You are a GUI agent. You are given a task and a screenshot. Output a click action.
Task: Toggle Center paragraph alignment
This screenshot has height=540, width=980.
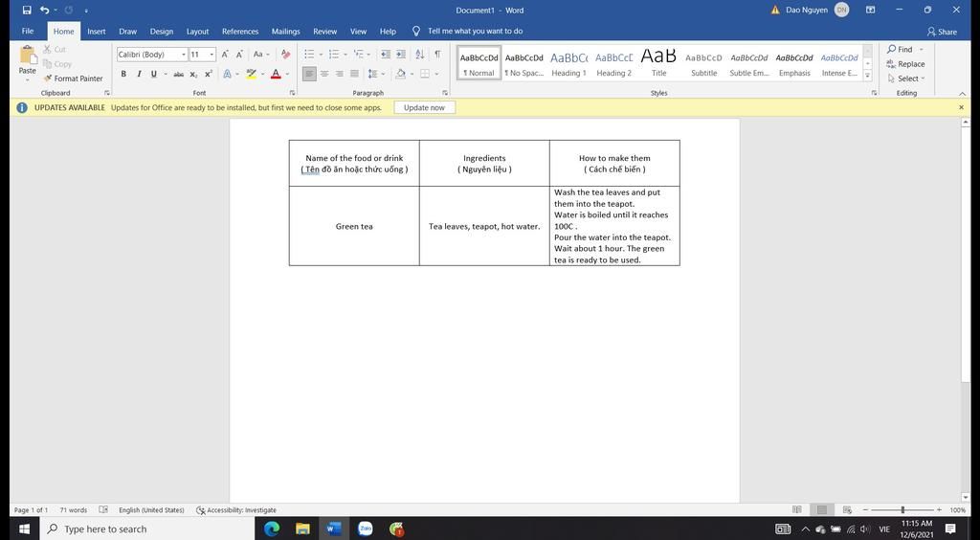324,74
